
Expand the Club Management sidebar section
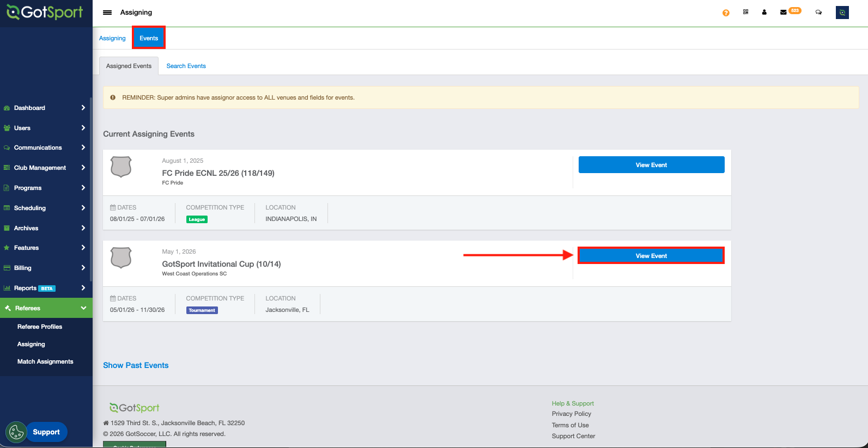[x=46, y=168]
